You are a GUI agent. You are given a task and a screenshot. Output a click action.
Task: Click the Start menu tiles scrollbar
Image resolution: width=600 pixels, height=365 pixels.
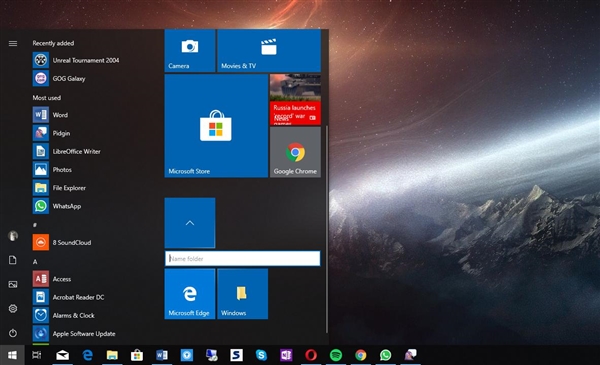[327, 229]
